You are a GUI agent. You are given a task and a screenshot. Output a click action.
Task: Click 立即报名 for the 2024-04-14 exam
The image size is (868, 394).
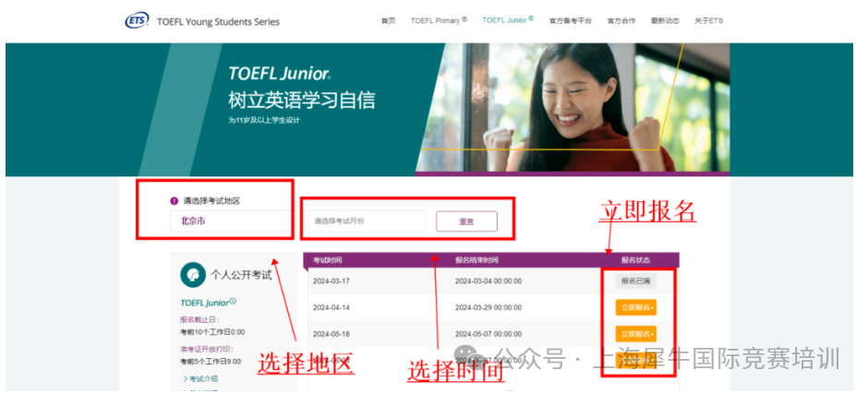[635, 307]
